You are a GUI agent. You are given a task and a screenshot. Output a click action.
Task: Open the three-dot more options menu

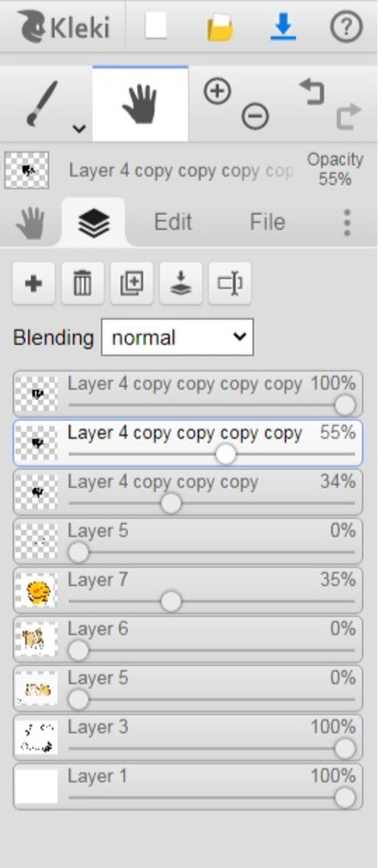coord(347,223)
